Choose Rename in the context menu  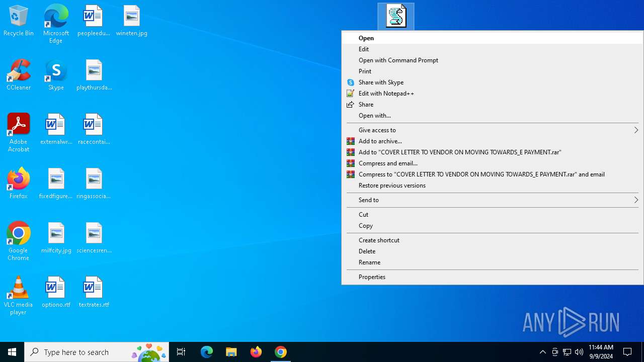(x=493, y=262)
